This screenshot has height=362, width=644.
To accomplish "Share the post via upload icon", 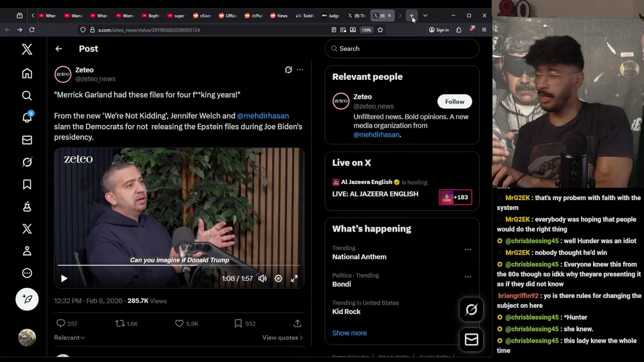I will tap(297, 323).
